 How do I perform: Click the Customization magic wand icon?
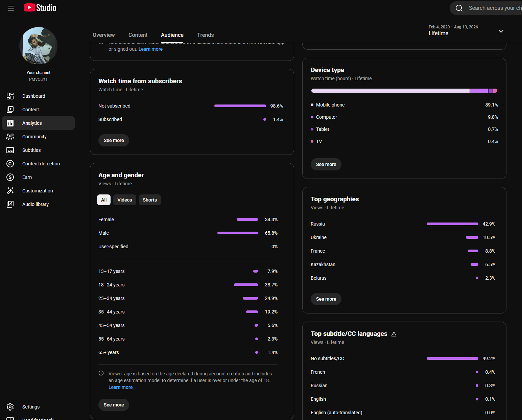point(10,191)
